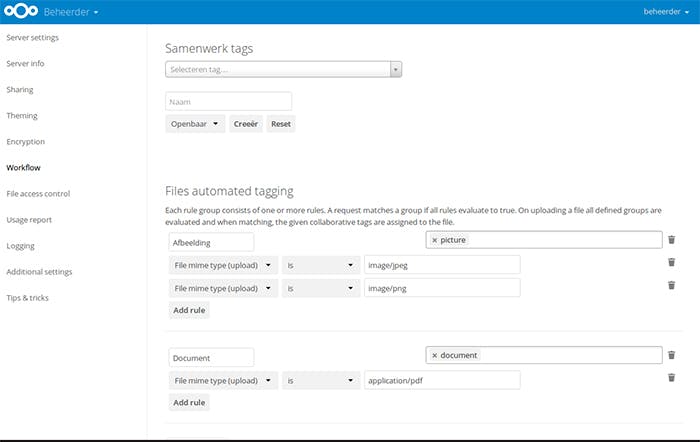The height and width of the screenshot is (442, 700).
Task: Open operator dropdown for image/jpeg rule
Action: (319, 264)
